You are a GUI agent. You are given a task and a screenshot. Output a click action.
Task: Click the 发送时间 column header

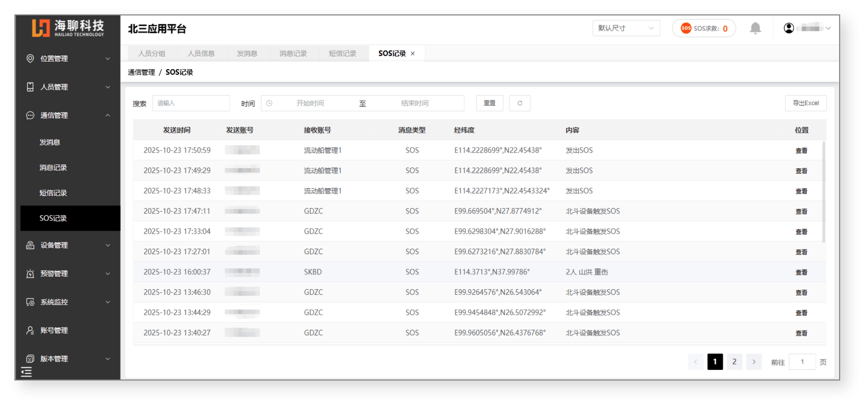click(177, 130)
